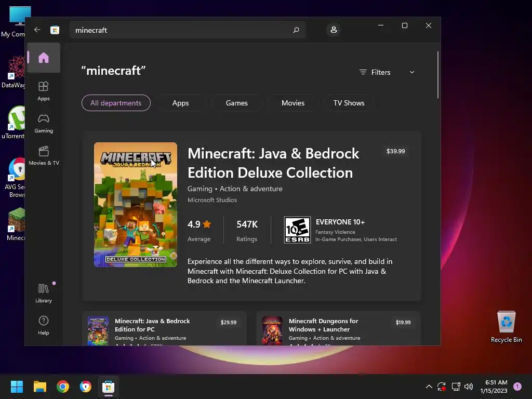532x399 pixels.
Task: Filter results by TV Shows
Action: (x=349, y=103)
